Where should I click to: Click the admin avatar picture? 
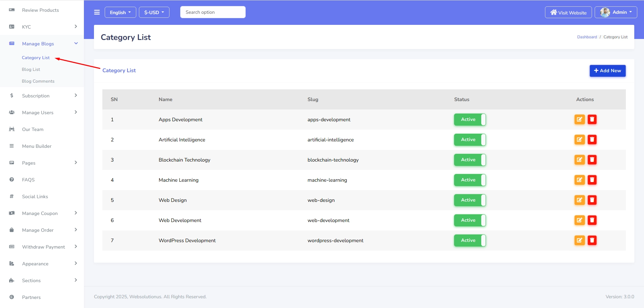(605, 12)
